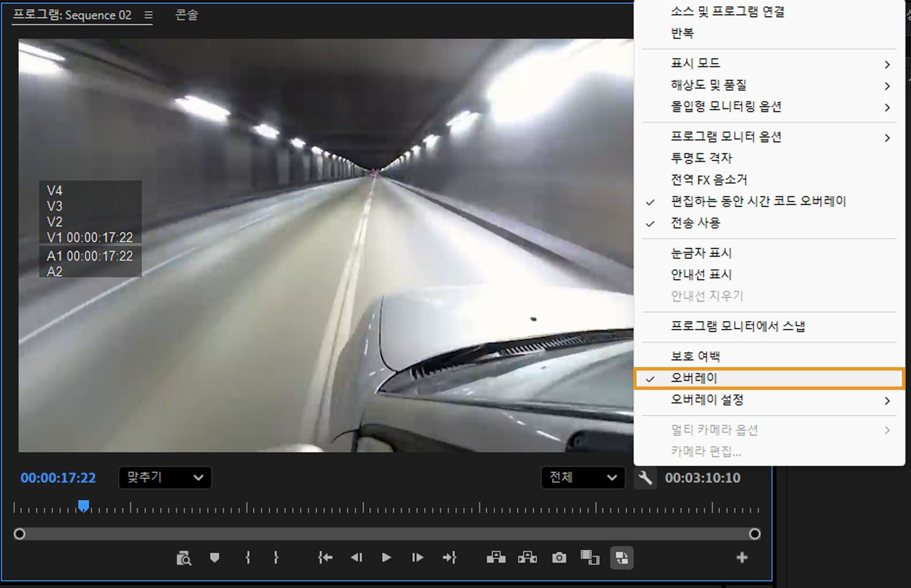Switch to the 콘솔 tab
Viewport: 911px width, 588px height.
click(186, 15)
